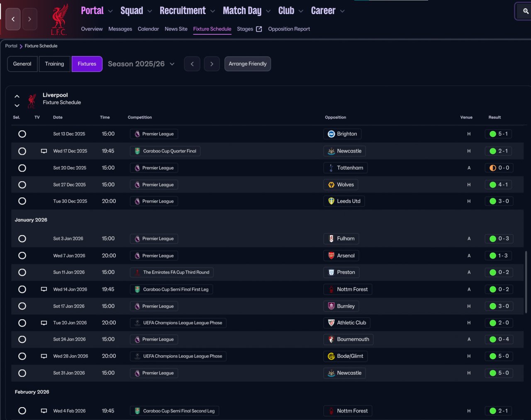This screenshot has width=531, height=420.
Task: Click the TV icon on the Wed 14 Jan fixture
Action: pyautogui.click(x=44, y=289)
